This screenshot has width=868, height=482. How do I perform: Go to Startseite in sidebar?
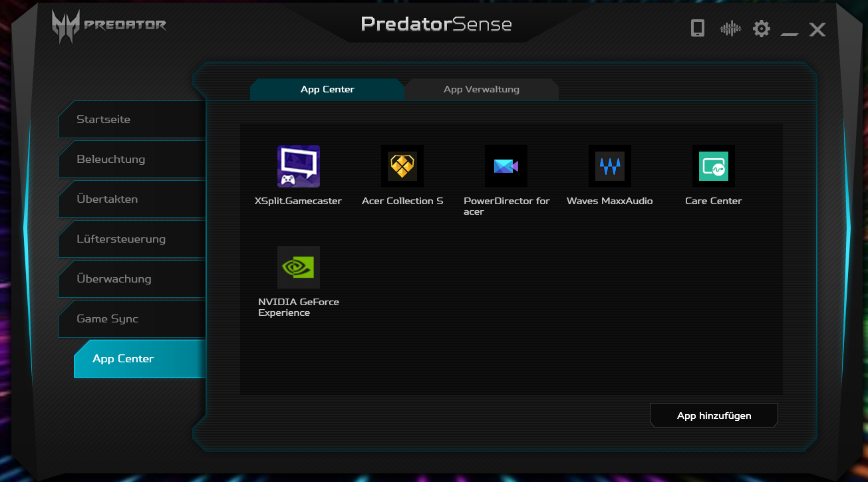(132, 120)
